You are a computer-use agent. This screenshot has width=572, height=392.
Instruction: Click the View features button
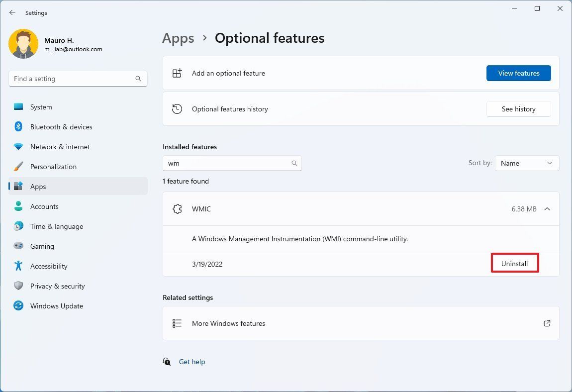[x=518, y=73]
